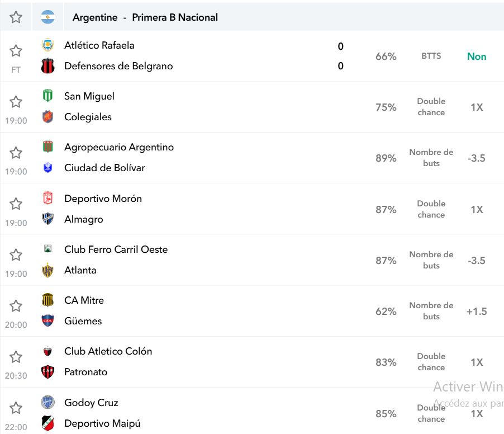Click the Non BTTS prediction

[477, 56]
